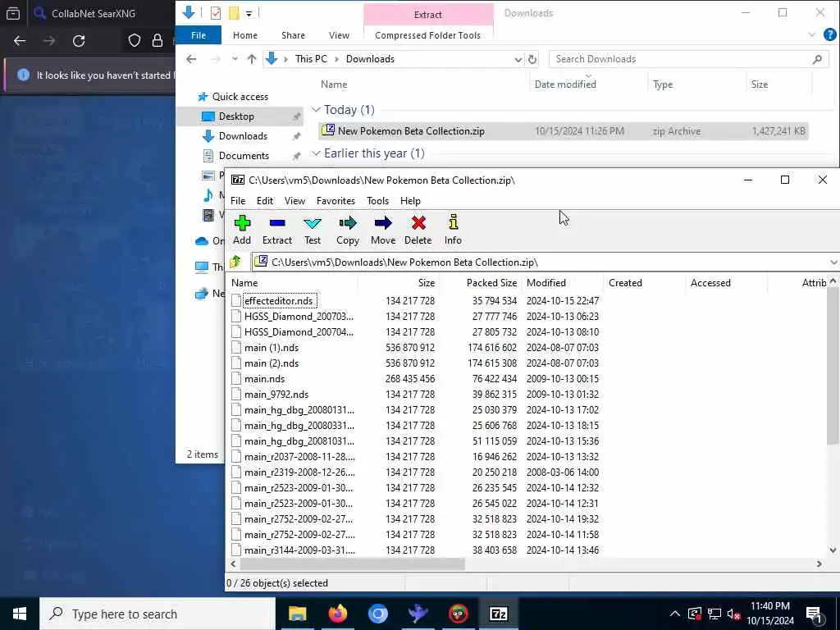
Task: Select the effecteditor.nds file
Action: click(279, 301)
